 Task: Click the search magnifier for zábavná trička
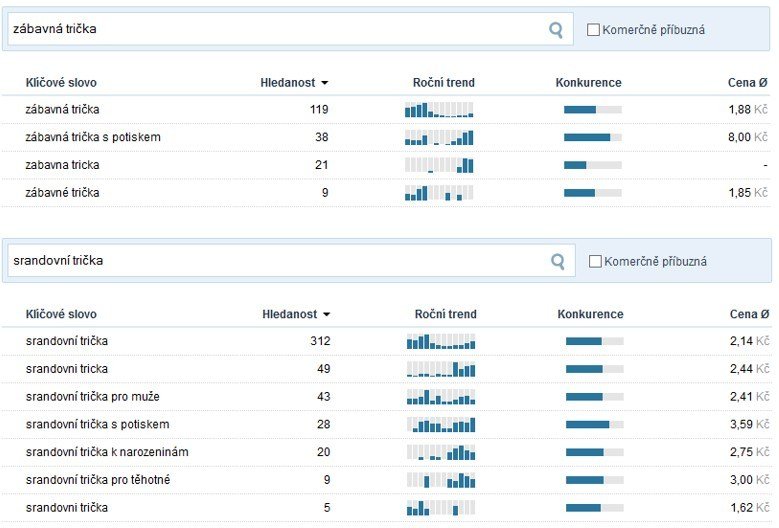click(556, 30)
